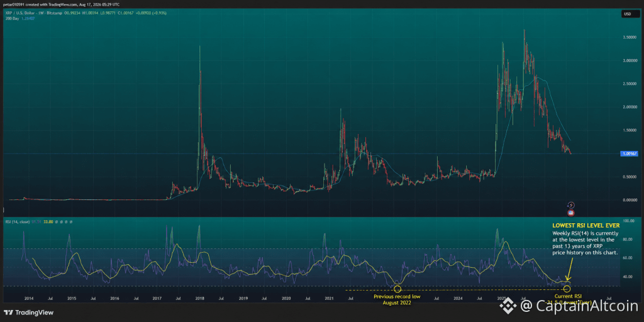Select the RSI (14, close) indicator label
The image size is (644, 322).
click(x=17, y=222)
